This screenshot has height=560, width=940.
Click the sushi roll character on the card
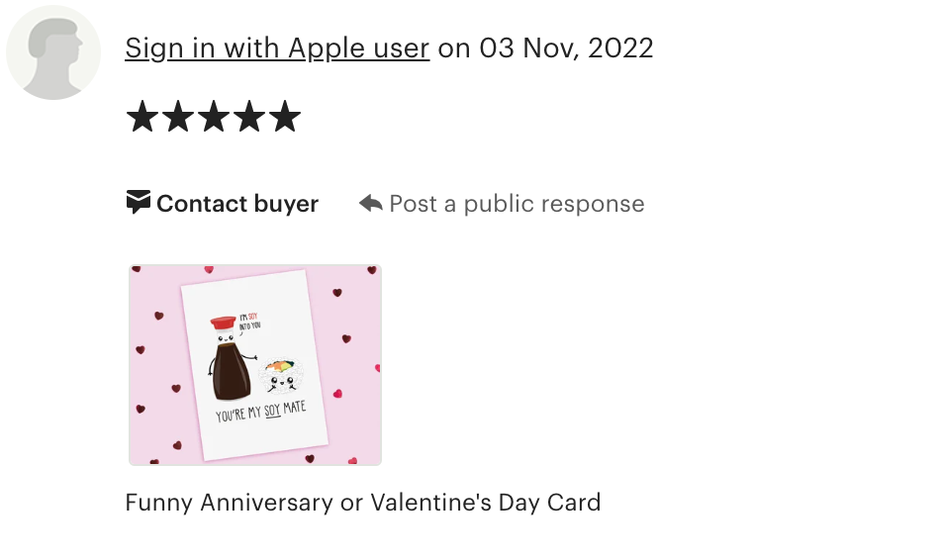point(281,376)
